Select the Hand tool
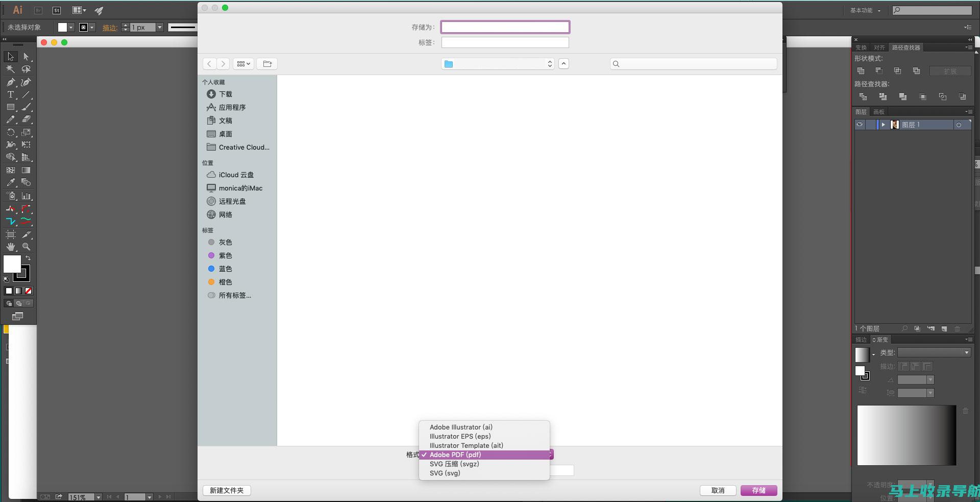This screenshot has width=980, height=502. click(10, 247)
